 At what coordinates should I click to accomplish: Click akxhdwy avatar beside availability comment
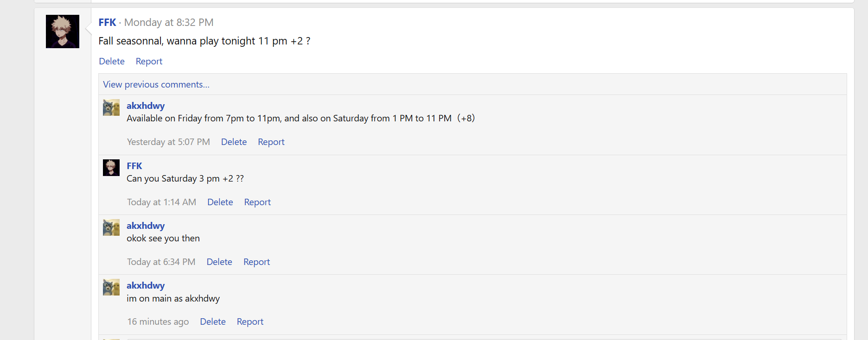pos(111,107)
